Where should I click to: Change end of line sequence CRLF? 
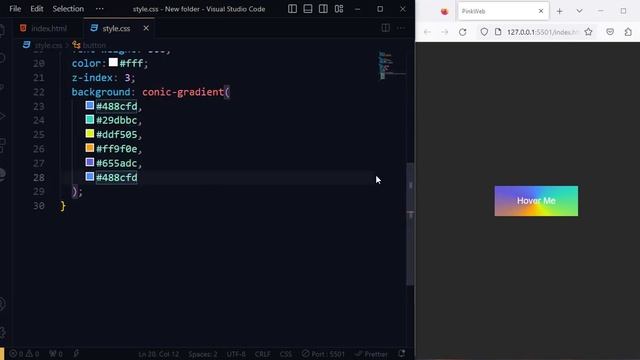tap(263, 354)
